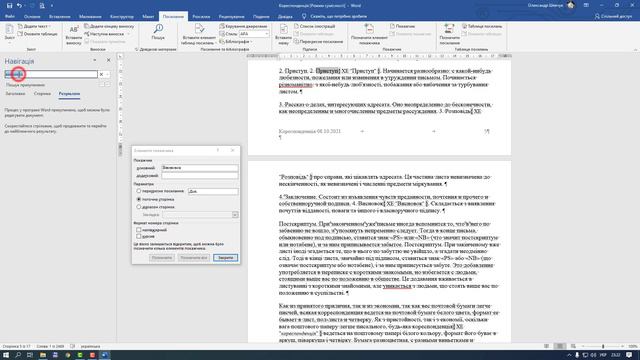
Task: Click the Закрити button in dialog
Action: [225, 258]
